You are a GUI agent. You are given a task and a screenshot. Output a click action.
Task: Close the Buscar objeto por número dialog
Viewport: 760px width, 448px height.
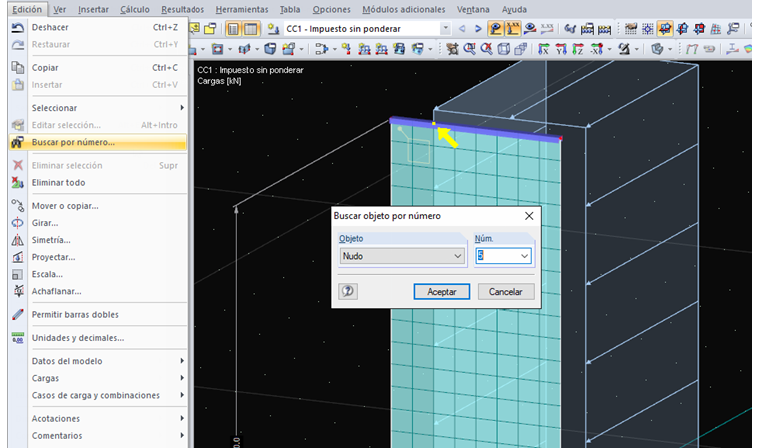click(529, 216)
